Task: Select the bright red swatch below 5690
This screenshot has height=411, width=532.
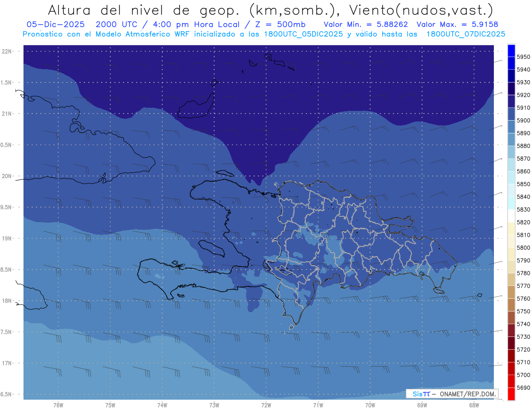Action: [x=511, y=394]
